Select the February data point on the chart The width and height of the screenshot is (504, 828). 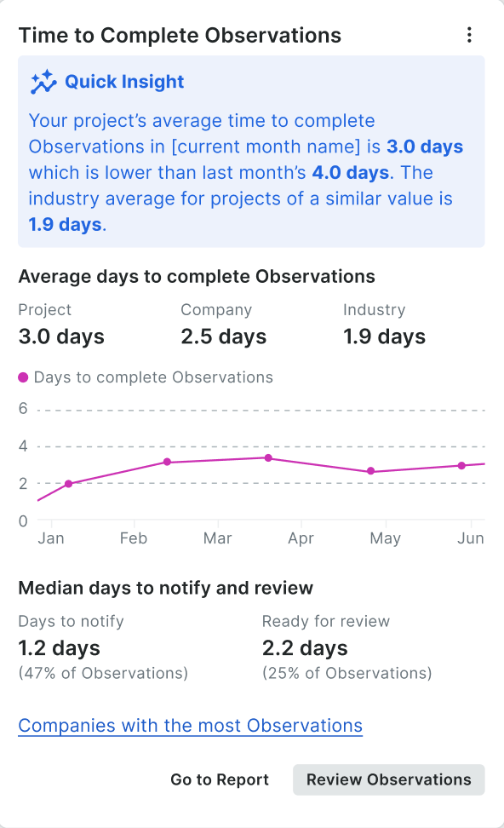[x=167, y=463]
